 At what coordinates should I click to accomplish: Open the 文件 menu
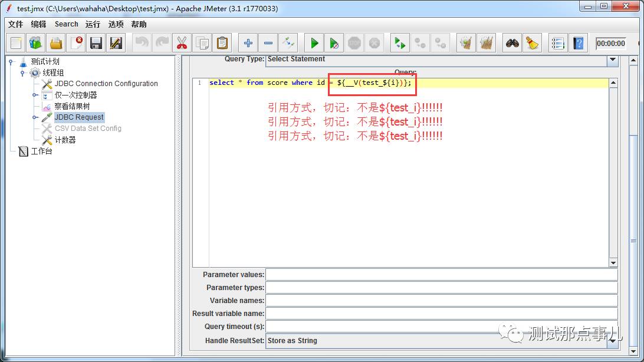click(15, 24)
